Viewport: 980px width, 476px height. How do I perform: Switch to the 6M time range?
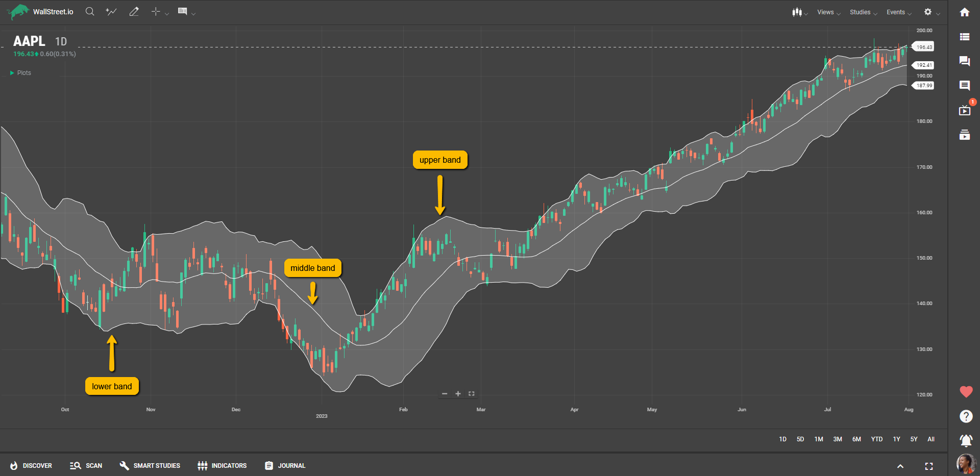pos(856,439)
